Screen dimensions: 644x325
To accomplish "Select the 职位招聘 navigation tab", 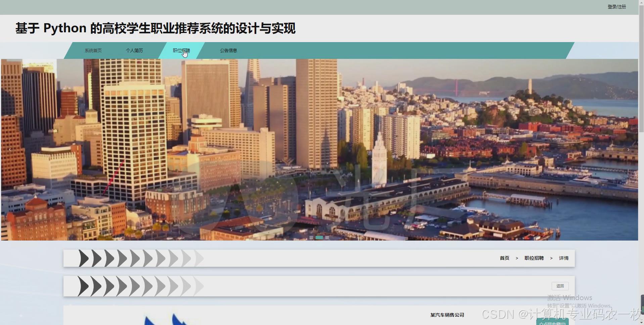I will (181, 50).
